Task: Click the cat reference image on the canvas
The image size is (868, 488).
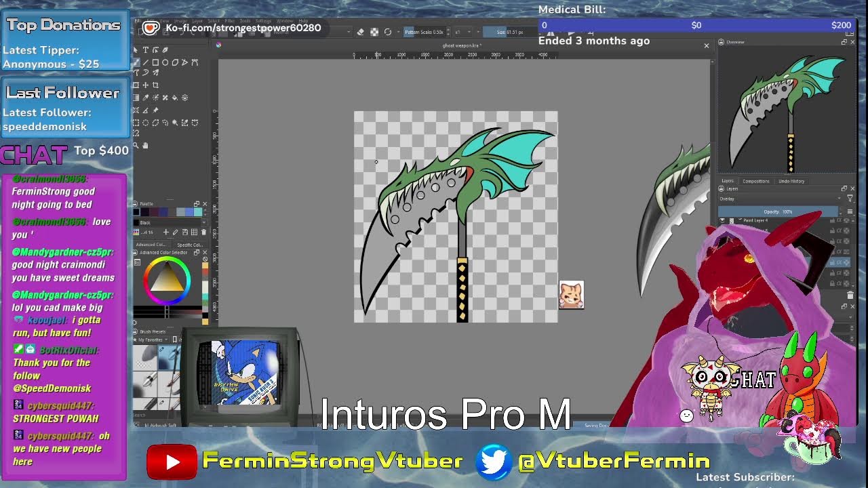Action: pyautogui.click(x=571, y=295)
